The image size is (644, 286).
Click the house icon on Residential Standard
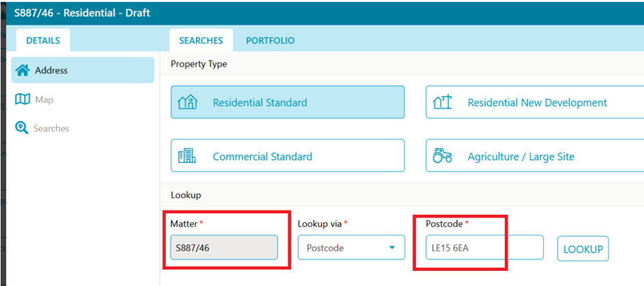click(x=188, y=102)
